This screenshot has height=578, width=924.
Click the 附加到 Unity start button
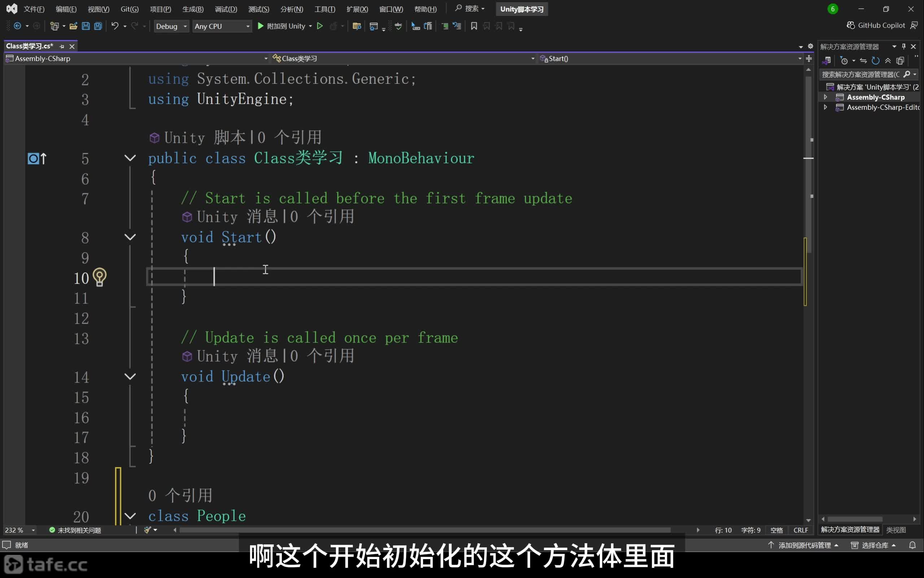coord(282,26)
